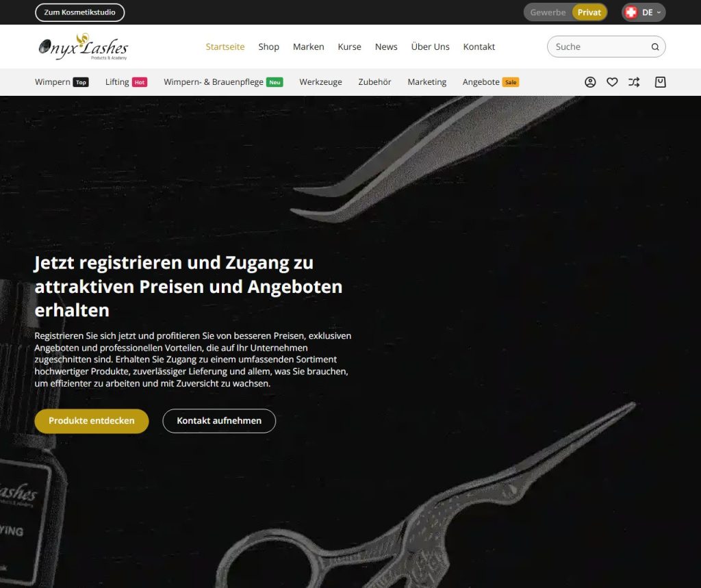Open the Startseite menu item

225,47
